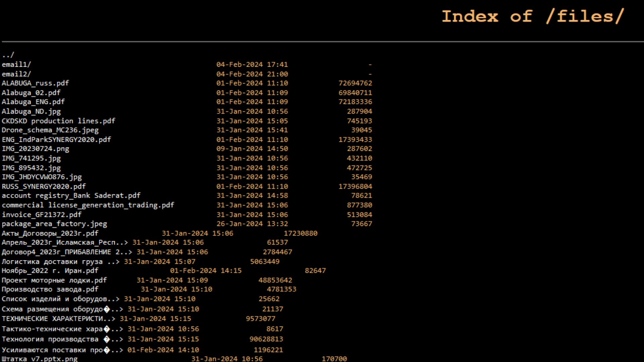Click file size 877380
The image size is (644, 362).
pyautogui.click(x=360, y=205)
